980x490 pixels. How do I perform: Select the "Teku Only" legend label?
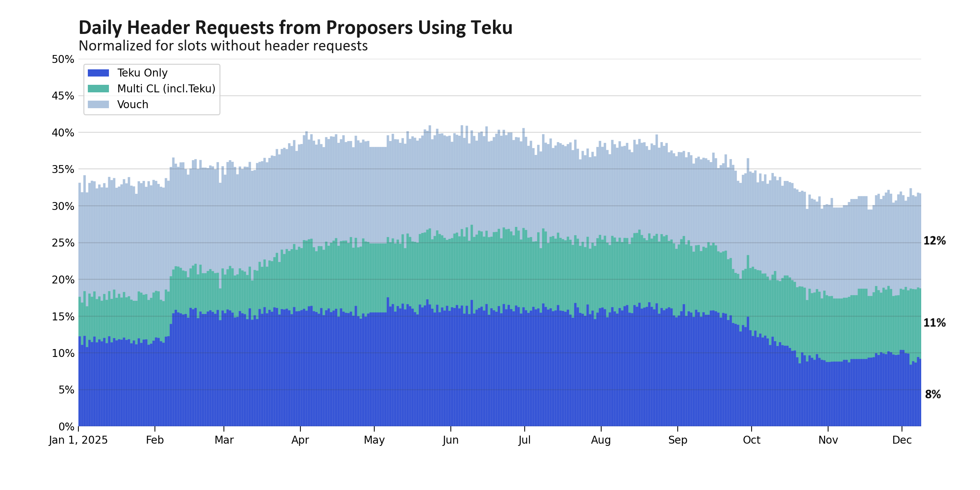click(142, 73)
